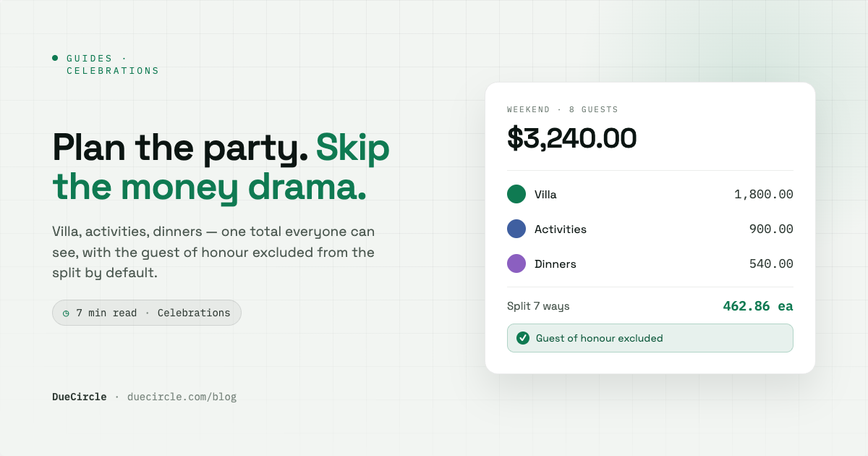Image resolution: width=868 pixels, height=456 pixels.
Task: Select the Dinners expense row label
Action: click(556, 263)
